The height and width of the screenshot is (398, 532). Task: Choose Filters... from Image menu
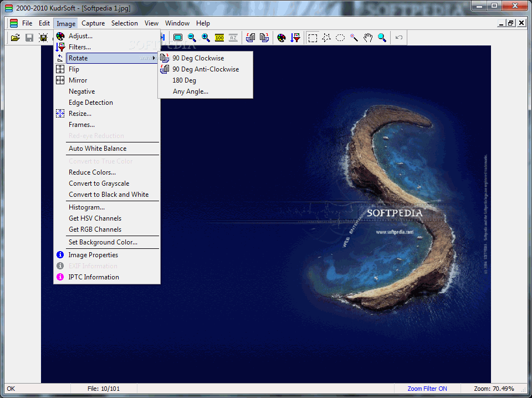[107, 47]
